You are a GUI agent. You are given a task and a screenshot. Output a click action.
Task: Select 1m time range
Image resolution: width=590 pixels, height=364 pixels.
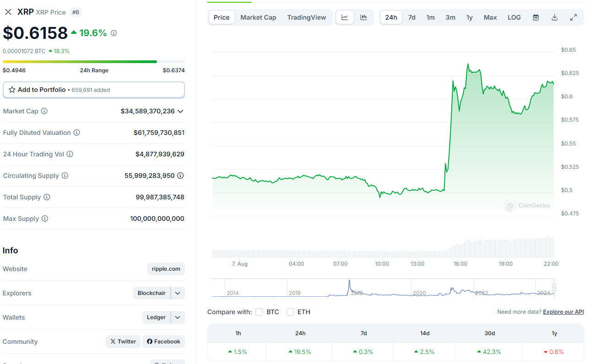tap(431, 17)
